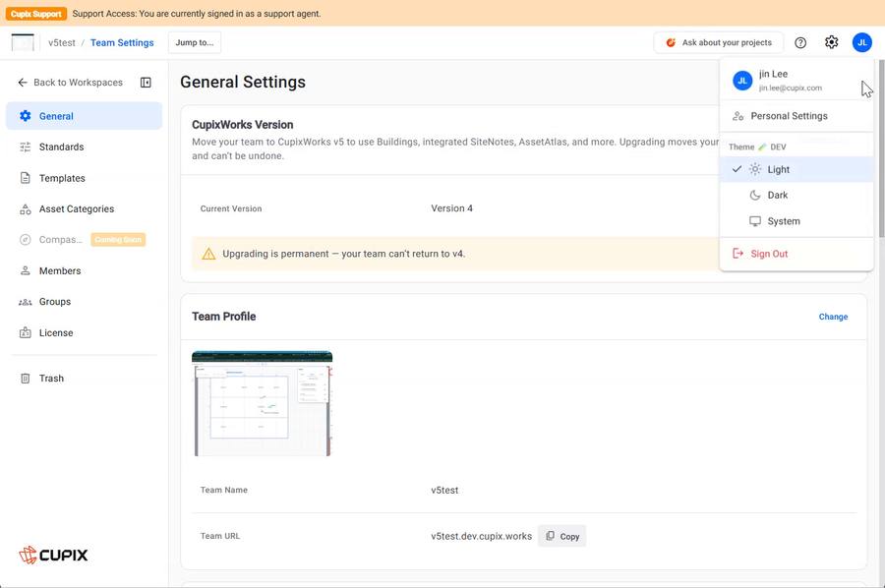This screenshot has height=588, width=885.
Task: Go to Templates in sidebar
Action: (85, 178)
